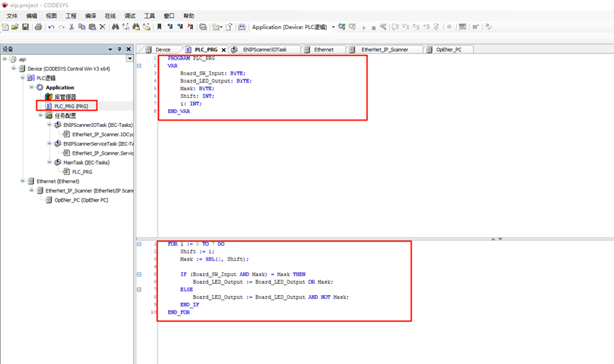
Task: Select EtherNet_IP_Scanner.IOCycle tree item
Action: click(x=103, y=134)
